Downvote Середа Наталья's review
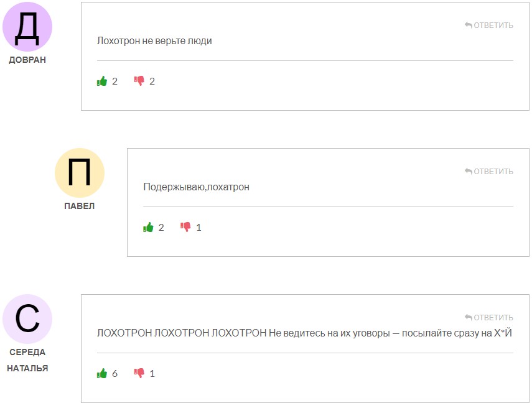The width and height of the screenshot is (532, 408). [x=139, y=373]
